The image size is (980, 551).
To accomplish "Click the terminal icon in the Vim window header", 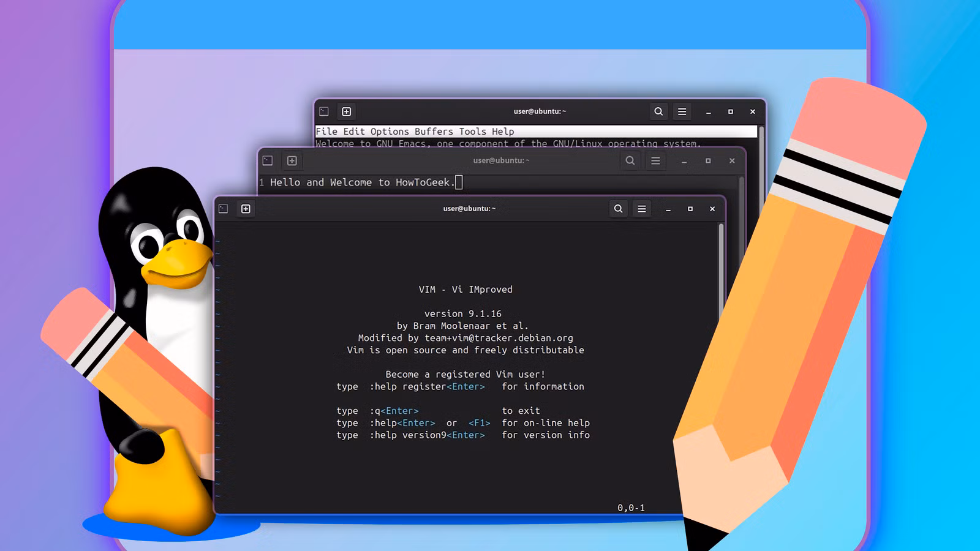I will tap(224, 209).
